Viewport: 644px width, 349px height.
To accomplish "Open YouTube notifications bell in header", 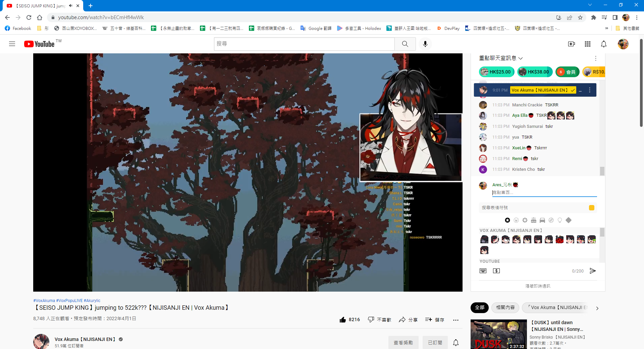I will tap(604, 44).
